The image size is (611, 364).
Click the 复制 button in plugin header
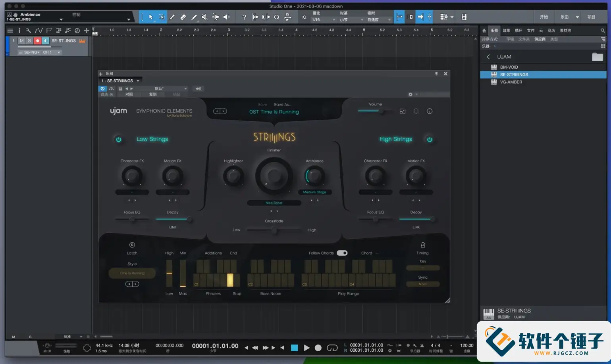(153, 94)
